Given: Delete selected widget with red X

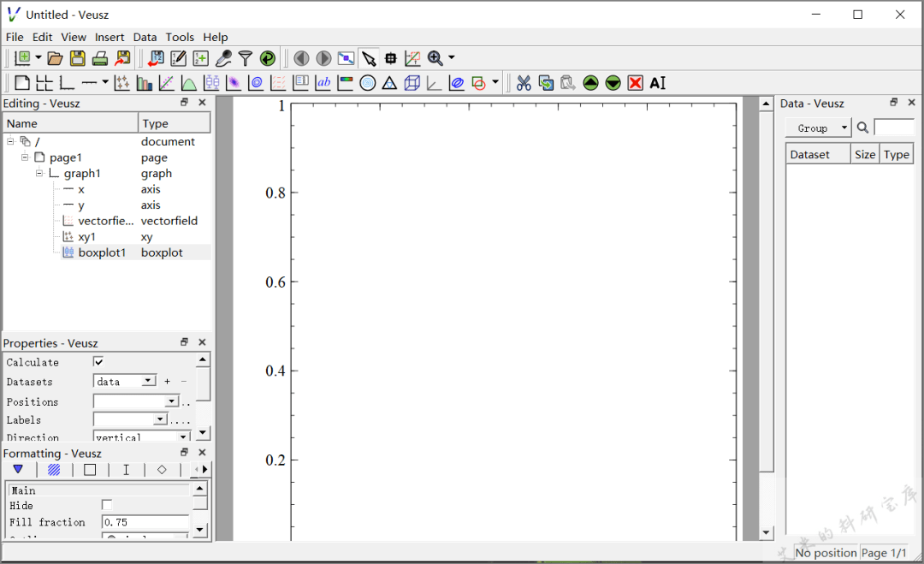Looking at the screenshot, I should (635, 83).
